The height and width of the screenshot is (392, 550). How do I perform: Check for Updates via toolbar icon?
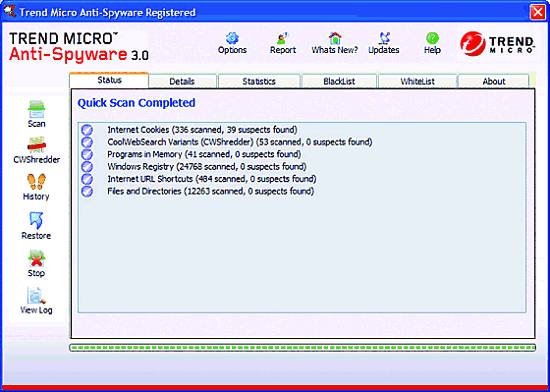point(384,38)
